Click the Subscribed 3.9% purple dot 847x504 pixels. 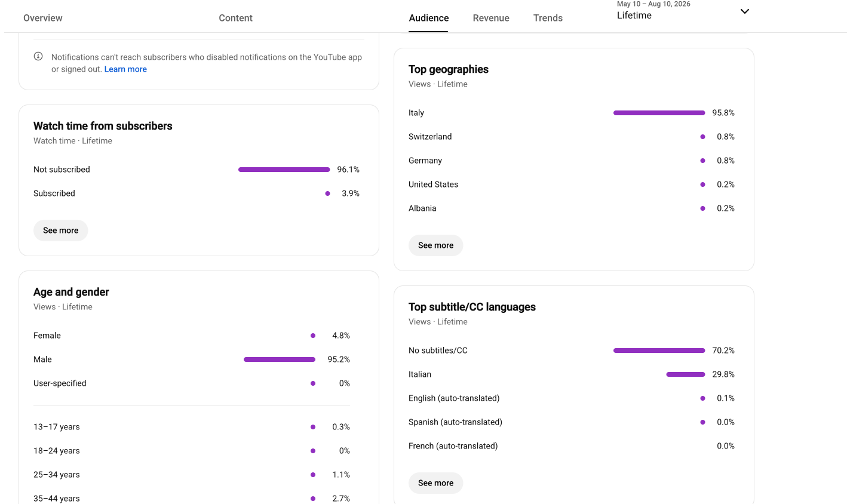(327, 193)
